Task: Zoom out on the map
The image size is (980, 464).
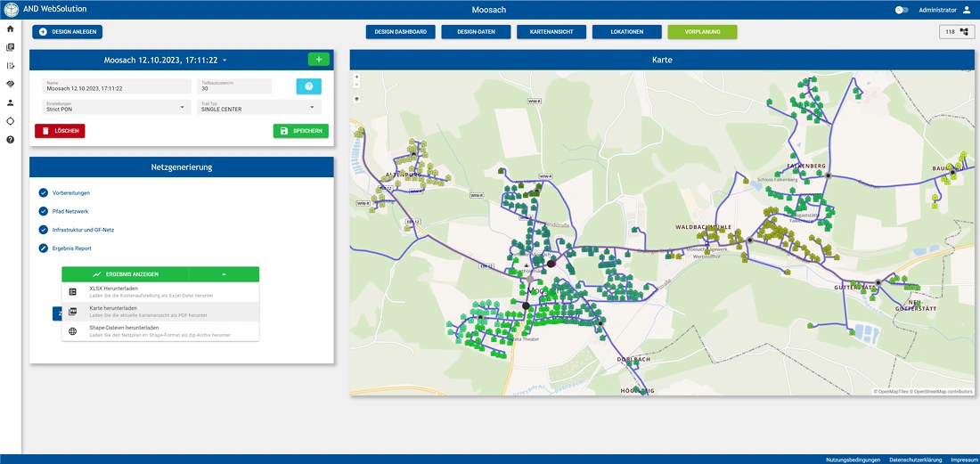Action: tap(356, 85)
